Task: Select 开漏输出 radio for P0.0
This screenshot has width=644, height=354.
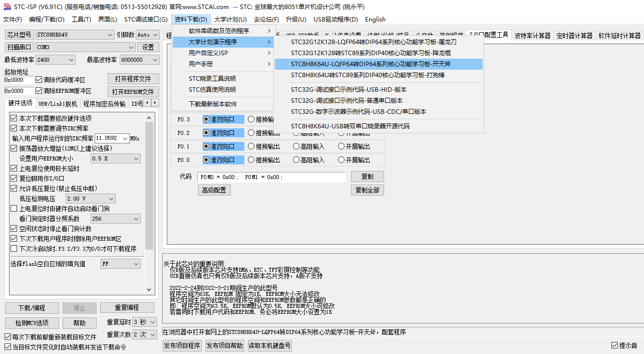Action: tap(341, 160)
